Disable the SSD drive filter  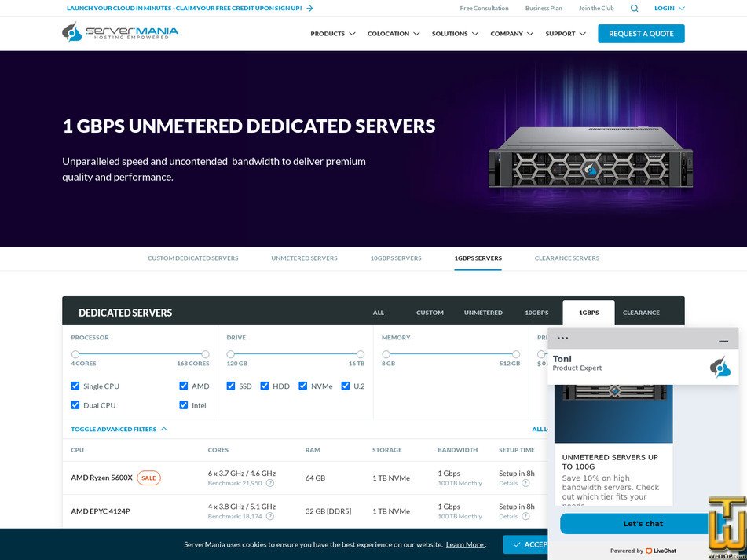[231, 386]
